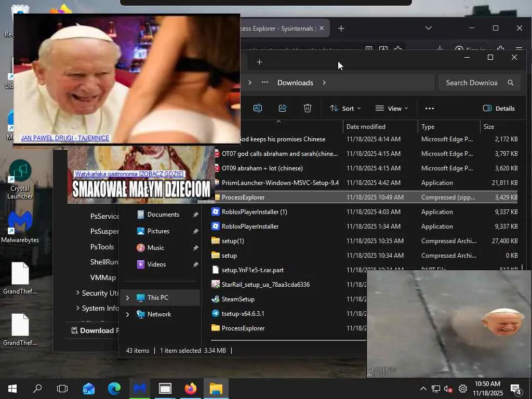
Task: Open the notification center icon
Action: point(516,389)
